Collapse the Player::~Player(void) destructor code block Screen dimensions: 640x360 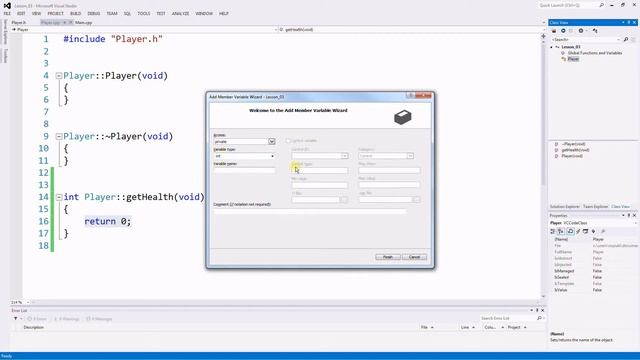59,136
